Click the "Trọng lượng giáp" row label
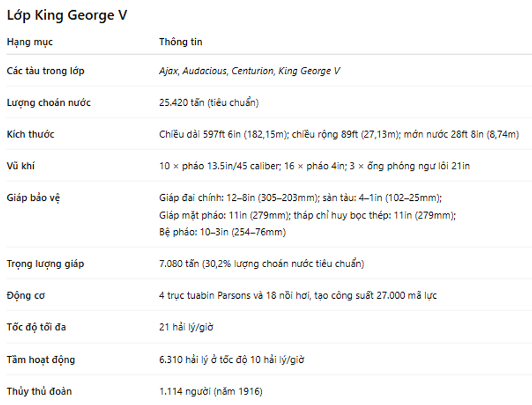This screenshot has height=405, width=532. coord(45,263)
